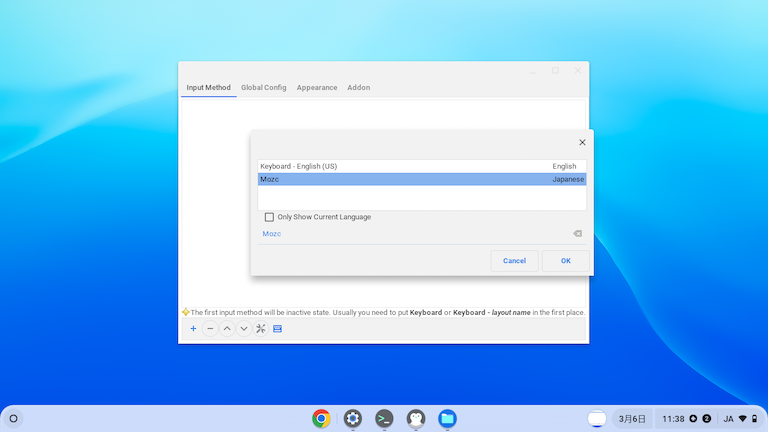768x432 pixels.
Task: Switch to the Global Config tab
Action: [264, 88]
